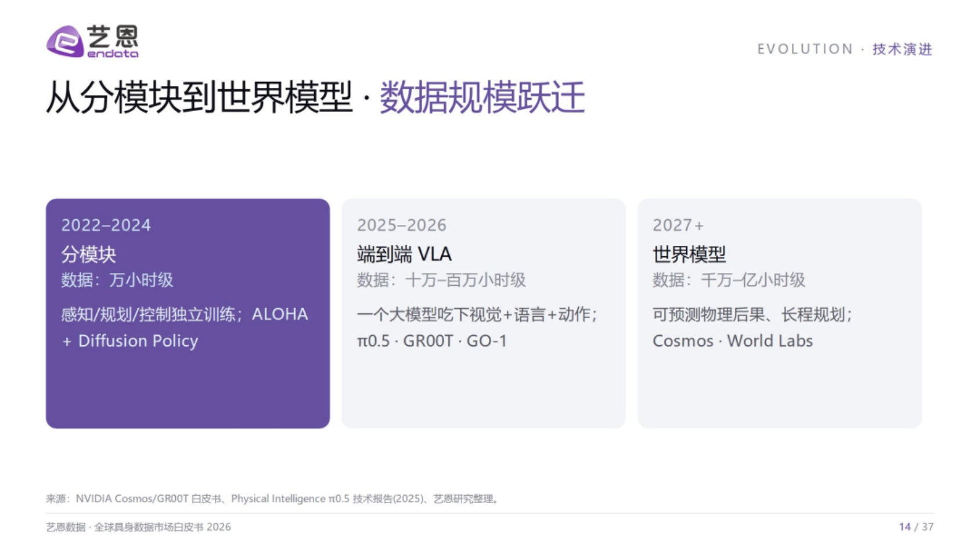Viewport: 980px width, 552px height.
Task: Click line '可预测物理后果、长程规划；'
Action: click(752, 314)
